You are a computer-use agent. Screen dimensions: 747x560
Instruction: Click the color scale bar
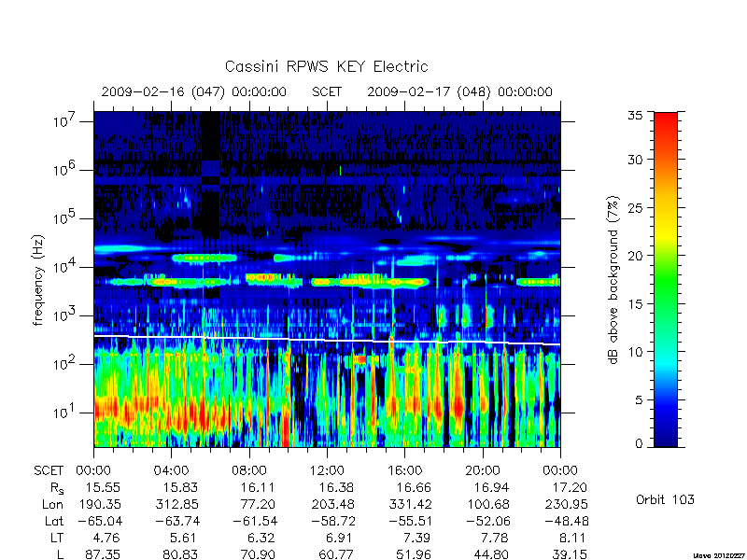point(666,279)
